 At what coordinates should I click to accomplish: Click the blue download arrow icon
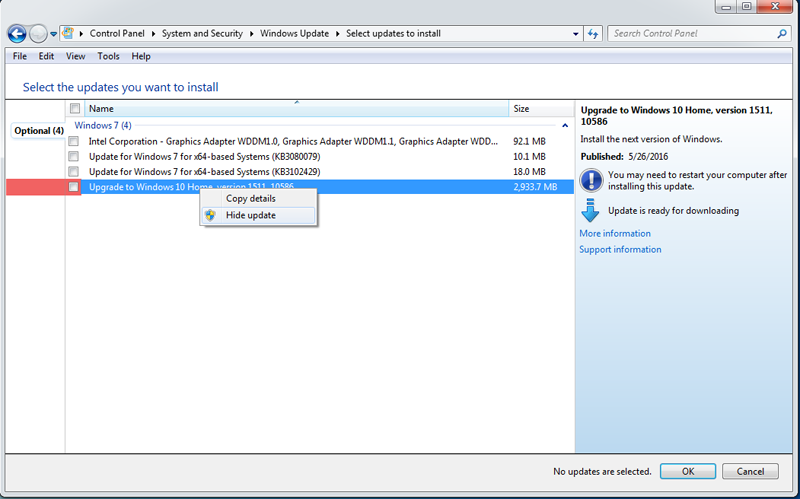click(590, 210)
